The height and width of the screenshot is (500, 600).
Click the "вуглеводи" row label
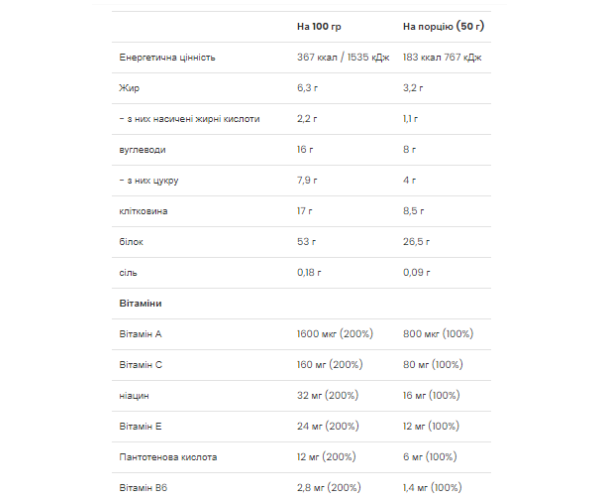coord(142,149)
